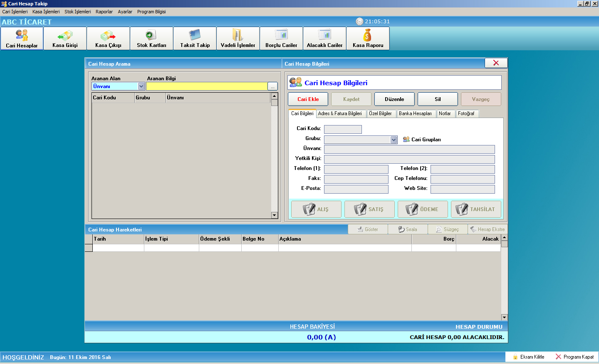The height and width of the screenshot is (364, 599).
Task: Click the Web Site input field
Action: pos(463,189)
